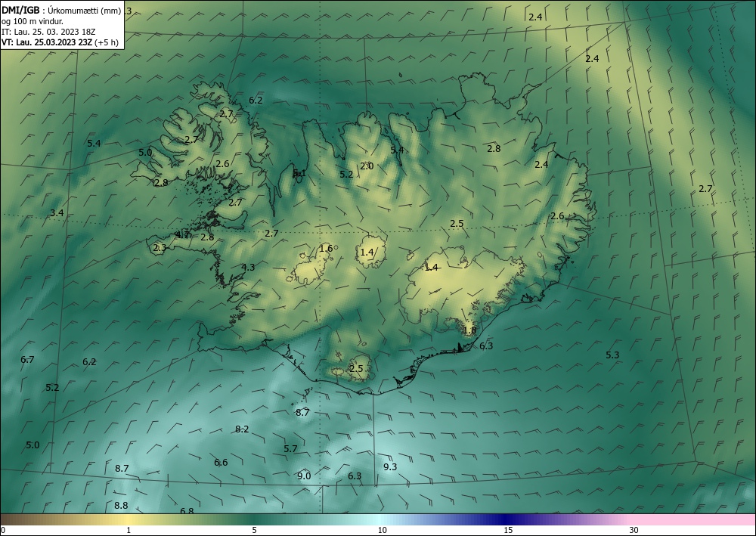
Task: Click the map value 8.2
Action: pos(242,429)
